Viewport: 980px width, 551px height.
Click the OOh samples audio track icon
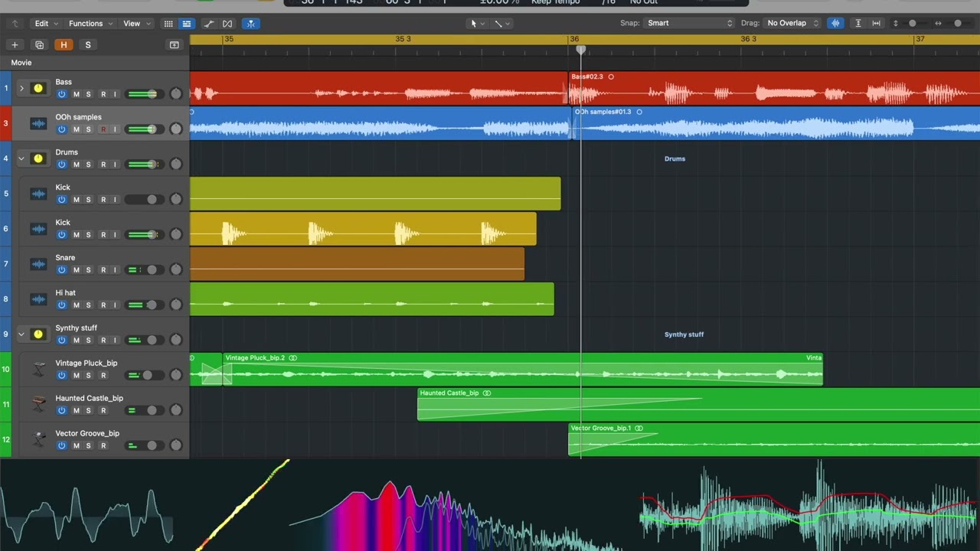pyautogui.click(x=38, y=123)
